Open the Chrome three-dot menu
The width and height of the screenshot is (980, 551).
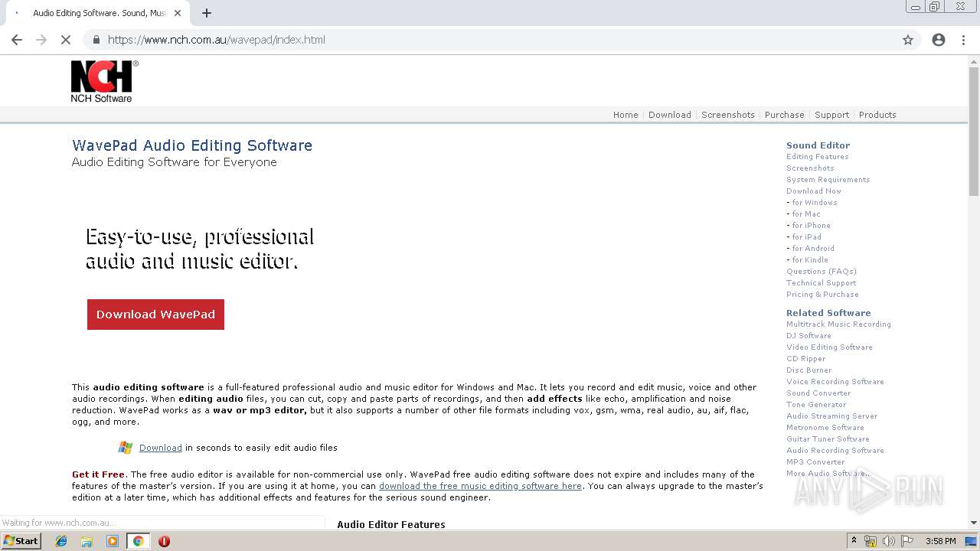click(963, 40)
